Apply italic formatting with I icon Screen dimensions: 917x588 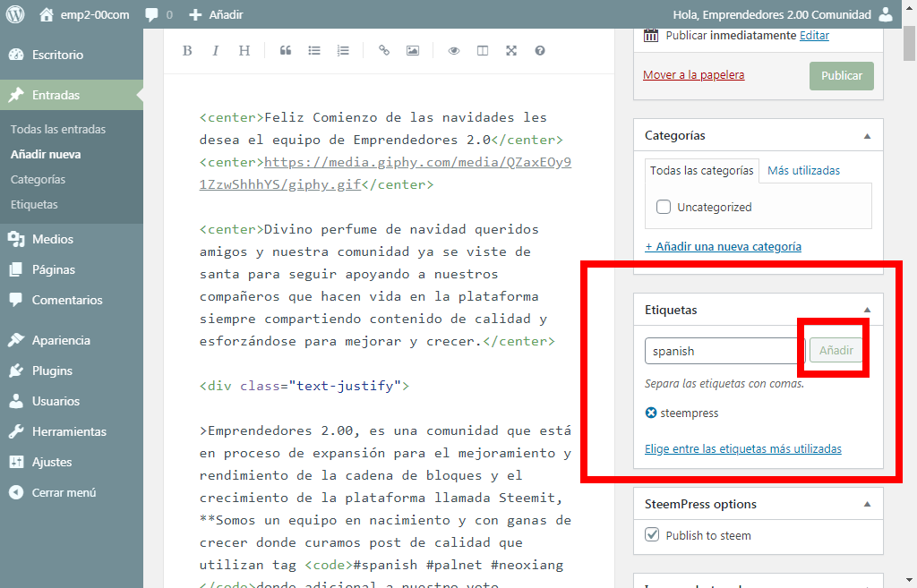click(x=215, y=51)
